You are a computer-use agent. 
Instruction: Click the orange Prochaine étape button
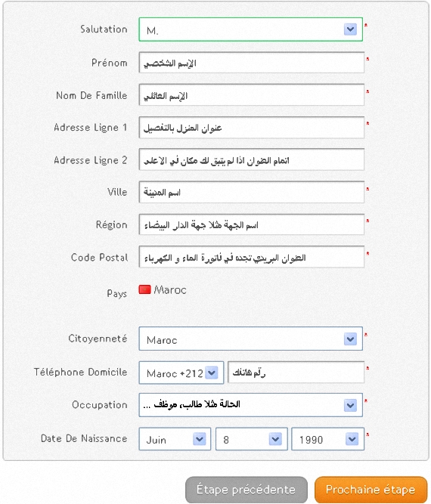pos(371,490)
